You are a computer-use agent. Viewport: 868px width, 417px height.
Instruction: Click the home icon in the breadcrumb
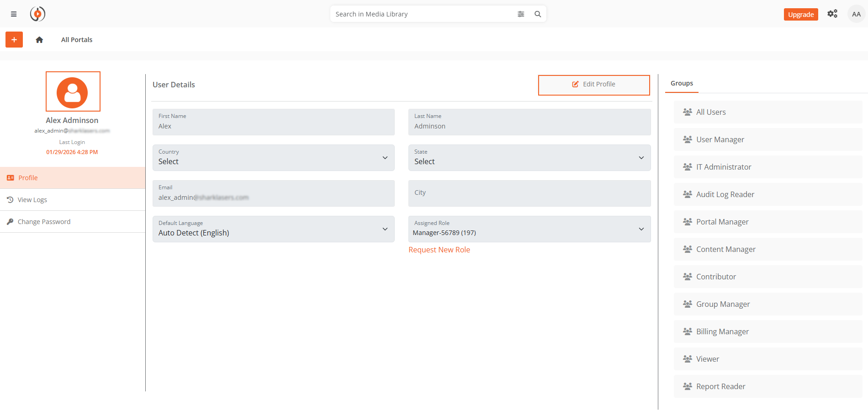(x=39, y=40)
